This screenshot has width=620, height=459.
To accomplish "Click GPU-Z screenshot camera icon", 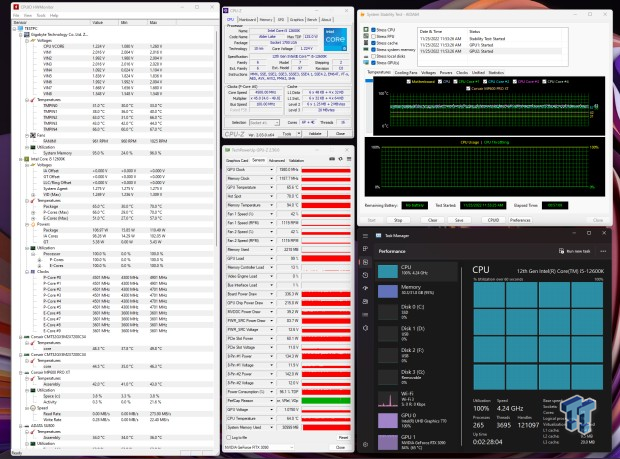I will (x=332, y=159).
